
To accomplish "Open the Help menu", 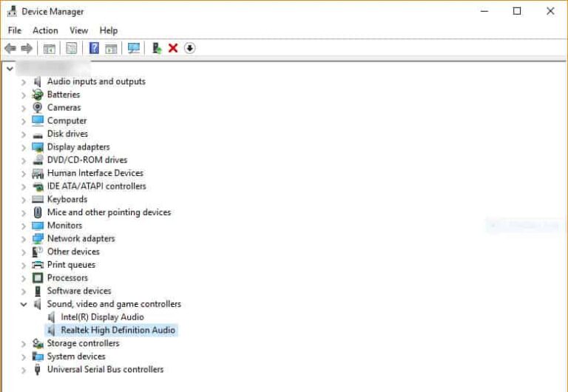I will click(109, 30).
